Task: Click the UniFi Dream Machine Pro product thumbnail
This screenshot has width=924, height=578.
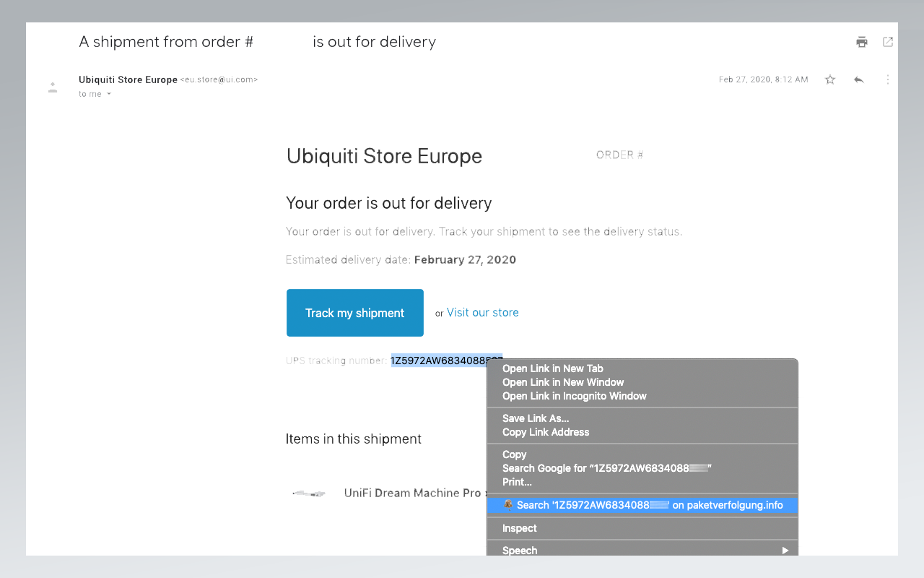Action: pos(309,493)
